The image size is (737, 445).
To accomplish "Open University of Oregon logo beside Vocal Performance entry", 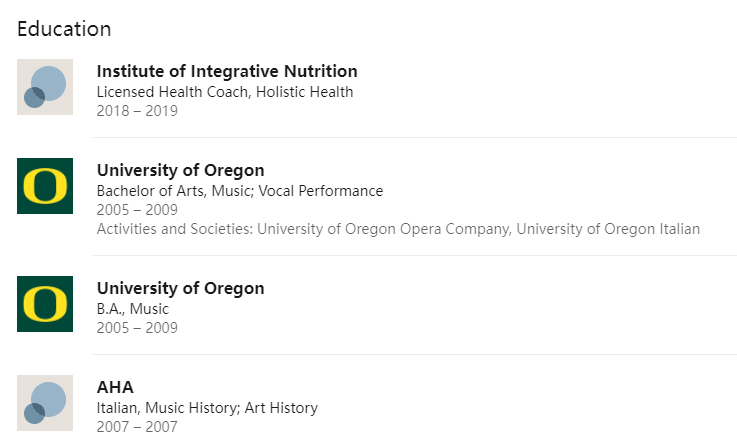I will [x=45, y=186].
